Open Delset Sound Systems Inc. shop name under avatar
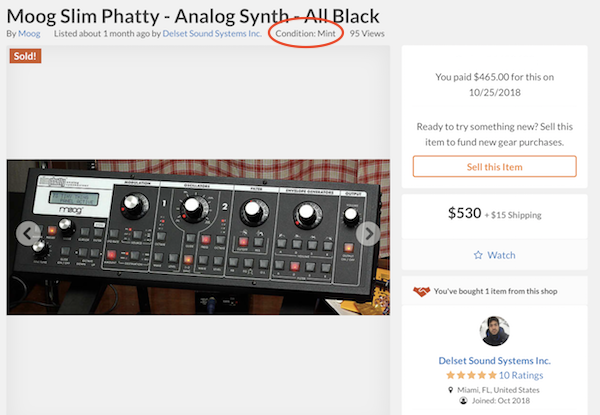The height and width of the screenshot is (415, 600). click(x=494, y=360)
